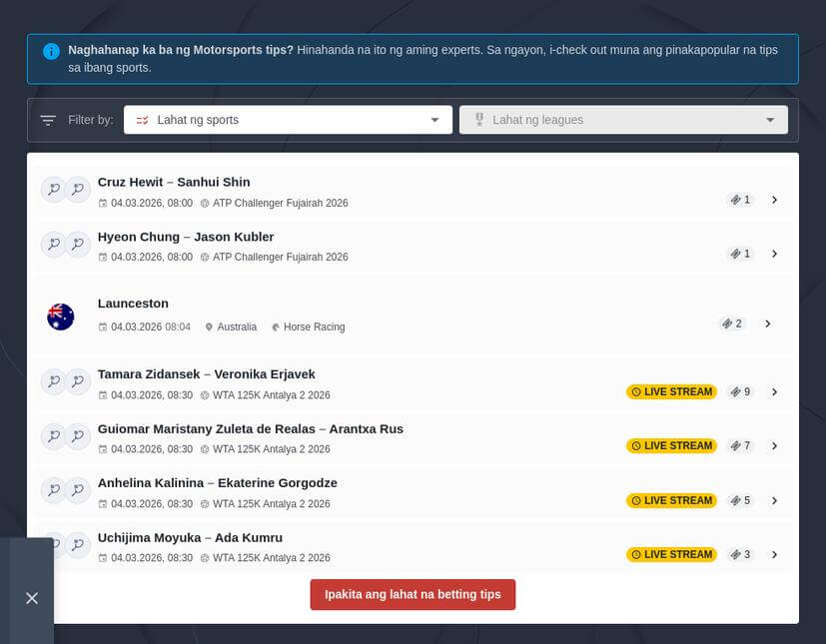Image resolution: width=826 pixels, height=644 pixels.
Task: Expand the Uchijima Moyuka match chevron
Action: 774,554
